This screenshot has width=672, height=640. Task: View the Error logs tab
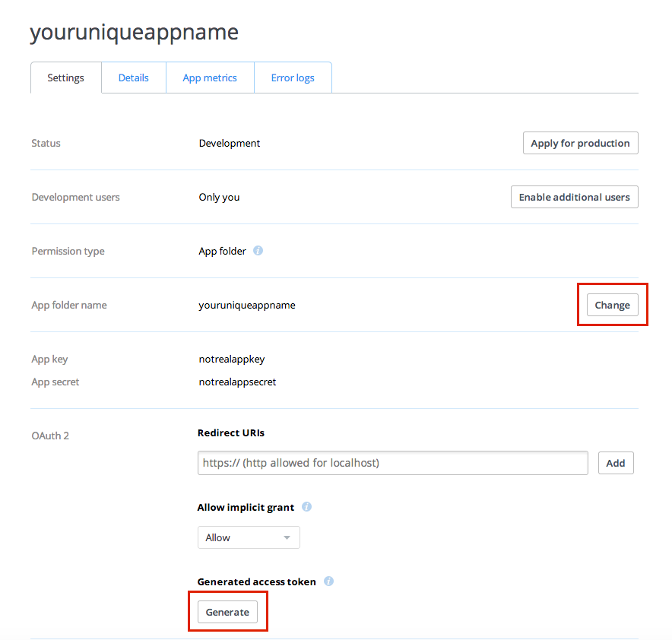[x=293, y=78]
